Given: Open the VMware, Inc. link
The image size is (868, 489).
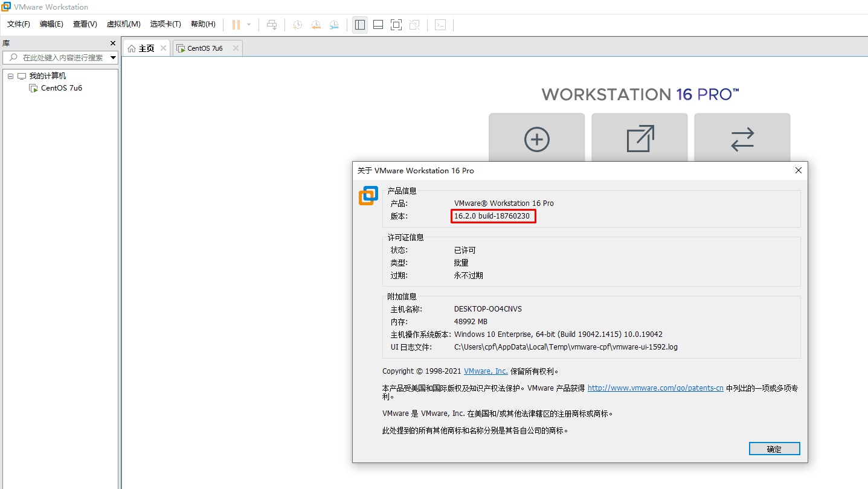Looking at the screenshot, I should coord(486,371).
